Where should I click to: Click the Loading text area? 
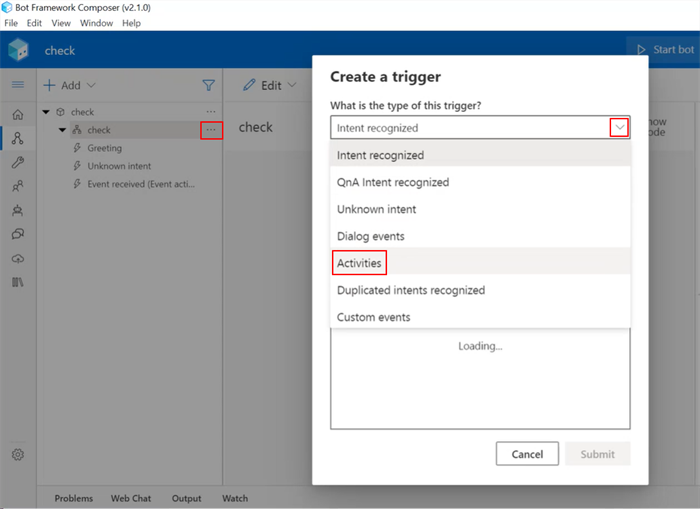coord(480,346)
